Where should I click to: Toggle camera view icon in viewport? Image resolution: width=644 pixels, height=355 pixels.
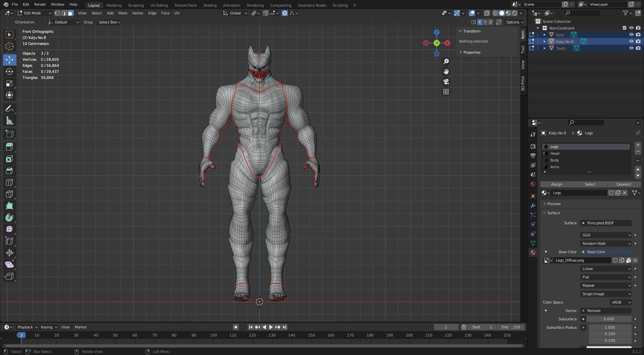[x=446, y=82]
